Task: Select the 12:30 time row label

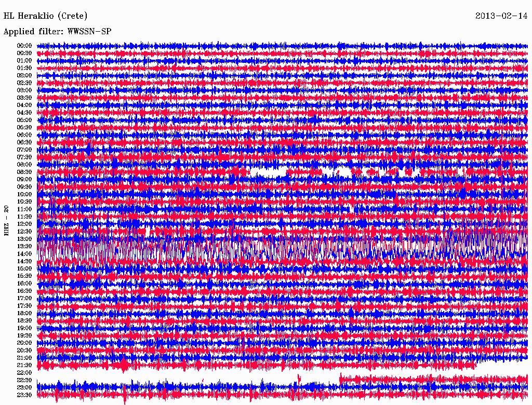Action: pos(24,232)
